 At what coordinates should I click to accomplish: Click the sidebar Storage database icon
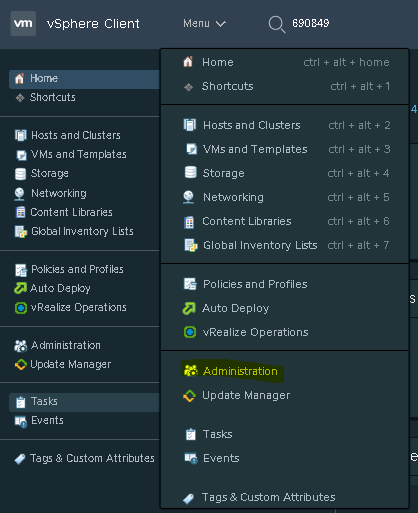click(x=20, y=174)
